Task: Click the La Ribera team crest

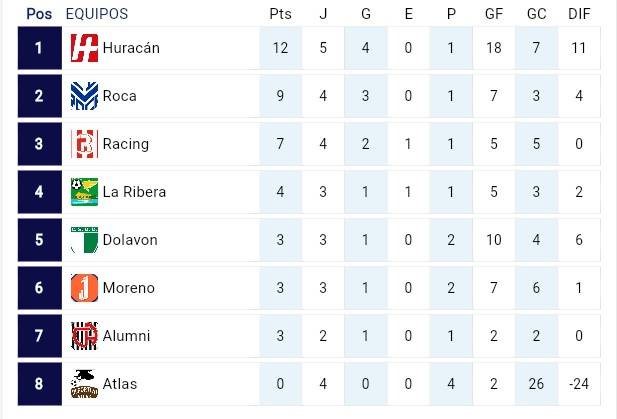Action: tap(84, 192)
